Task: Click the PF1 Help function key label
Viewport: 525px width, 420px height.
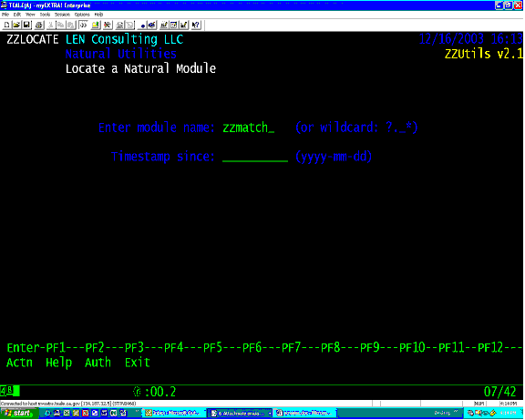Action: pyautogui.click(x=58, y=363)
